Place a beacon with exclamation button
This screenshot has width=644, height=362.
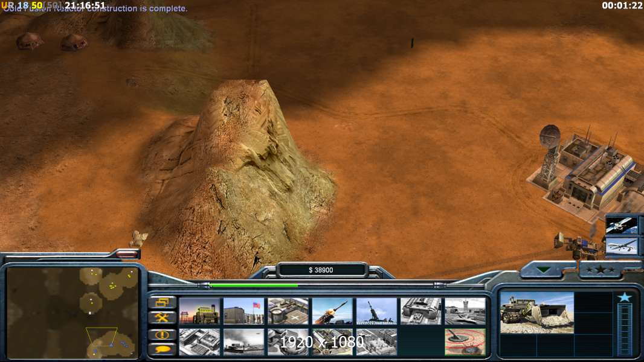(x=163, y=334)
